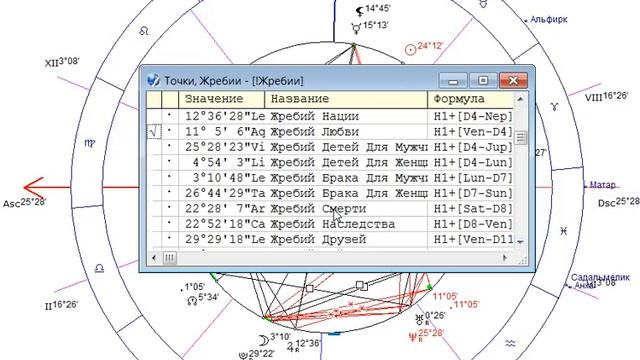
Task: Click the Название column header
Action: point(346,99)
